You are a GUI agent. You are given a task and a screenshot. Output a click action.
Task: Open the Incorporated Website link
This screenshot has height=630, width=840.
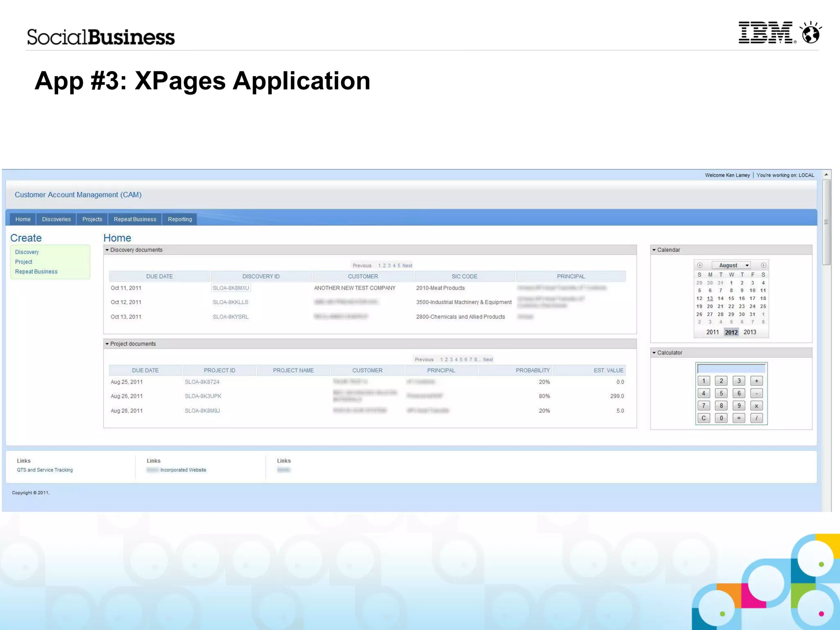tap(183, 470)
